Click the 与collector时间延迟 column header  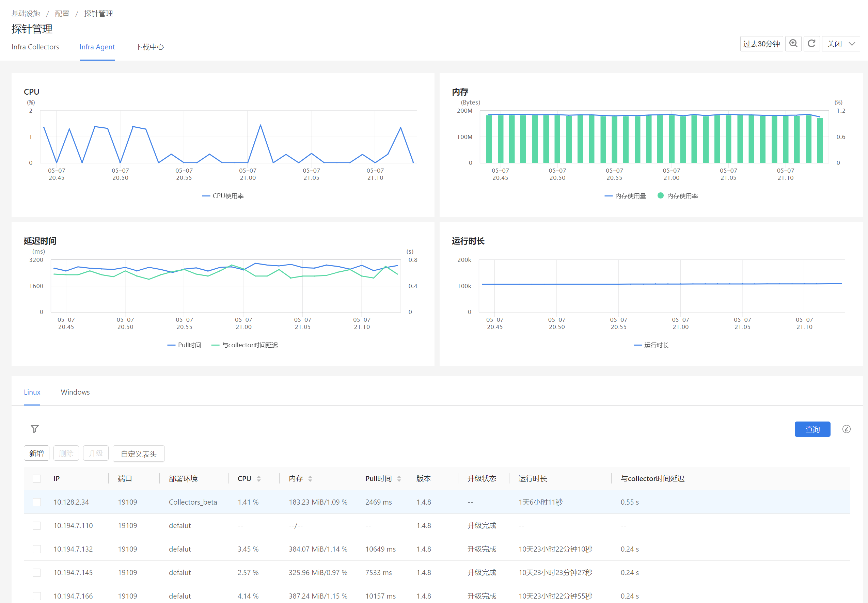652,479
